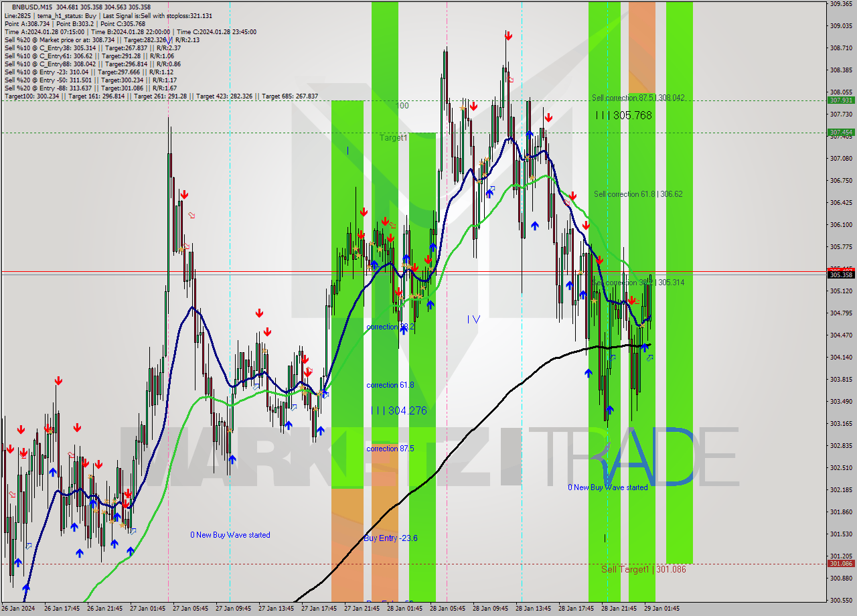Click the 306.425 price axis label

[x=841, y=202]
